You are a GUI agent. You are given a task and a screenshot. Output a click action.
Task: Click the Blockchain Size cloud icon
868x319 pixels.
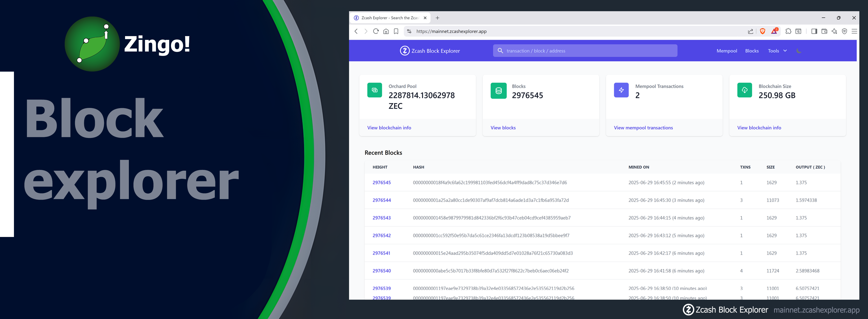745,90
